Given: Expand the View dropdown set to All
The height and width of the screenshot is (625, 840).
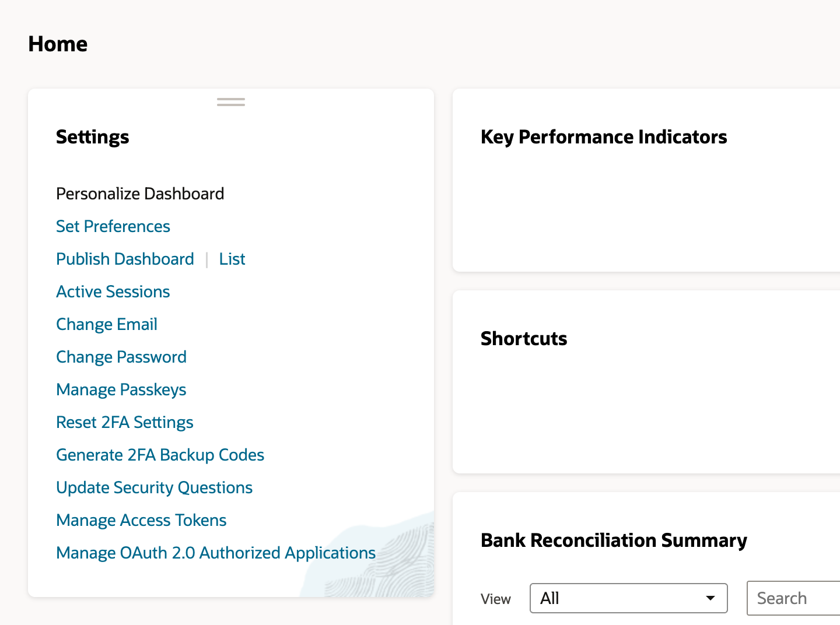Looking at the screenshot, I should coord(629,598).
